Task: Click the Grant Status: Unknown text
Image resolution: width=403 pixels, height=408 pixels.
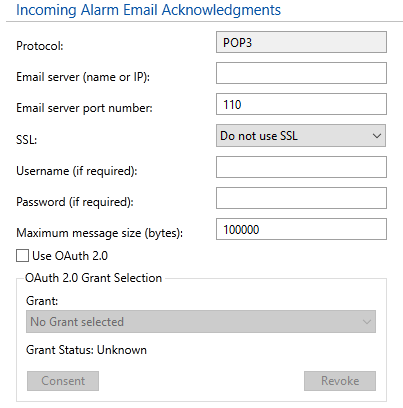Action: pyautogui.click(x=86, y=350)
